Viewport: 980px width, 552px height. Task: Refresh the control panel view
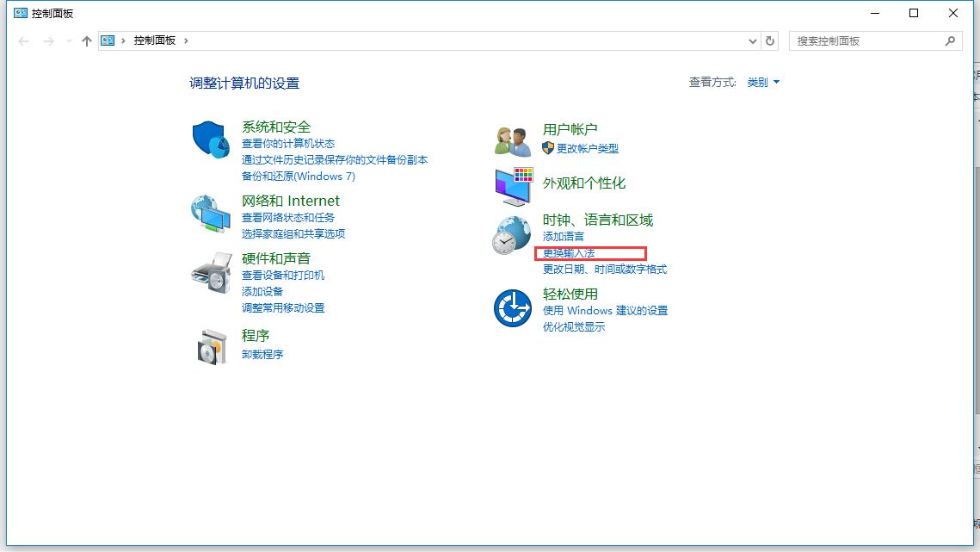(770, 40)
